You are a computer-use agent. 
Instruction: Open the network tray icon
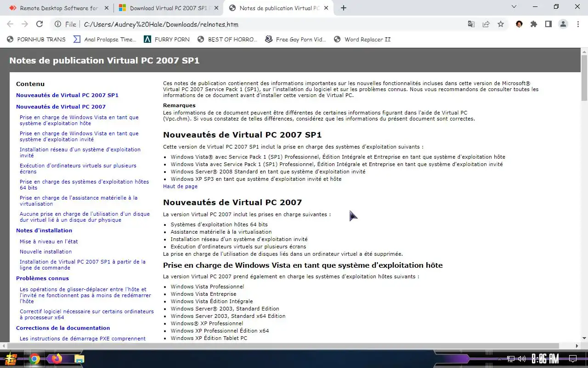click(511, 359)
